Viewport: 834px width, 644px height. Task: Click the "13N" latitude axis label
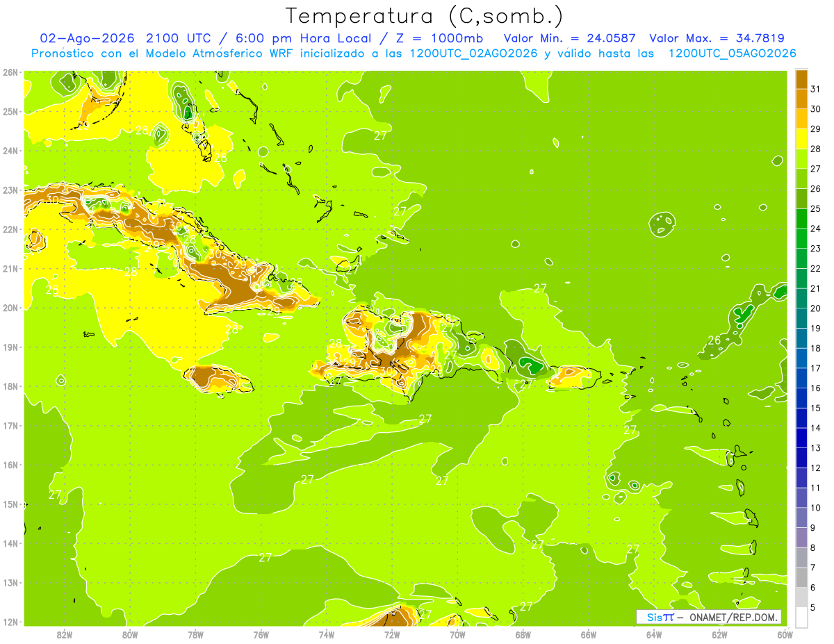pos(10,583)
